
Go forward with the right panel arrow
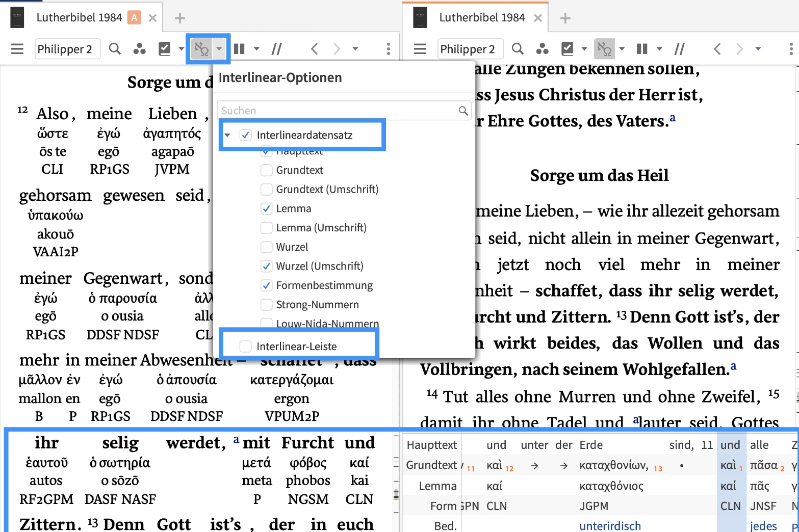[x=739, y=49]
